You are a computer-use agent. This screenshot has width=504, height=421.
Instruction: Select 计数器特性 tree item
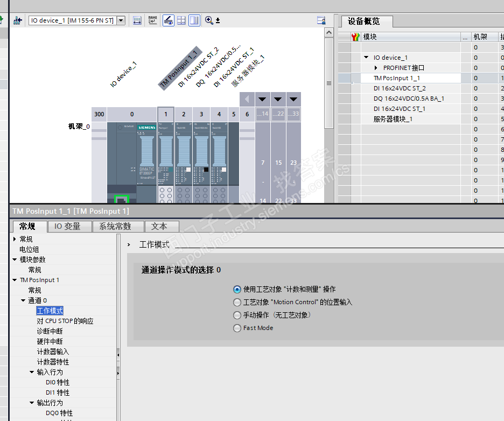[x=53, y=362]
